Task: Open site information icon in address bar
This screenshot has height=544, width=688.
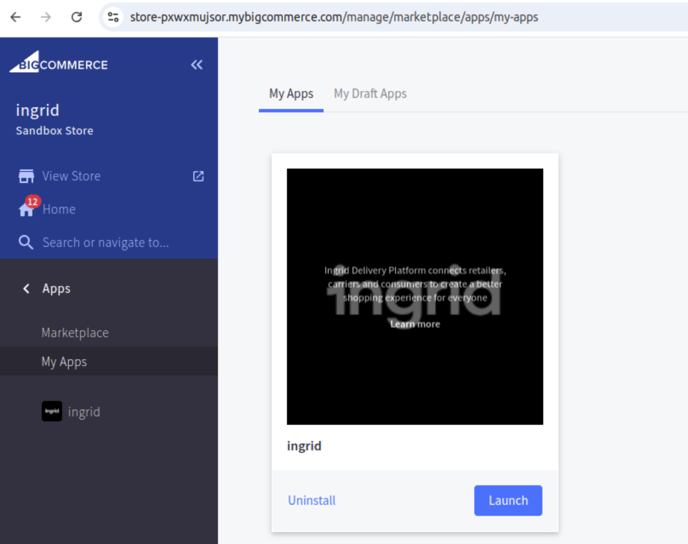Action: pyautogui.click(x=113, y=17)
